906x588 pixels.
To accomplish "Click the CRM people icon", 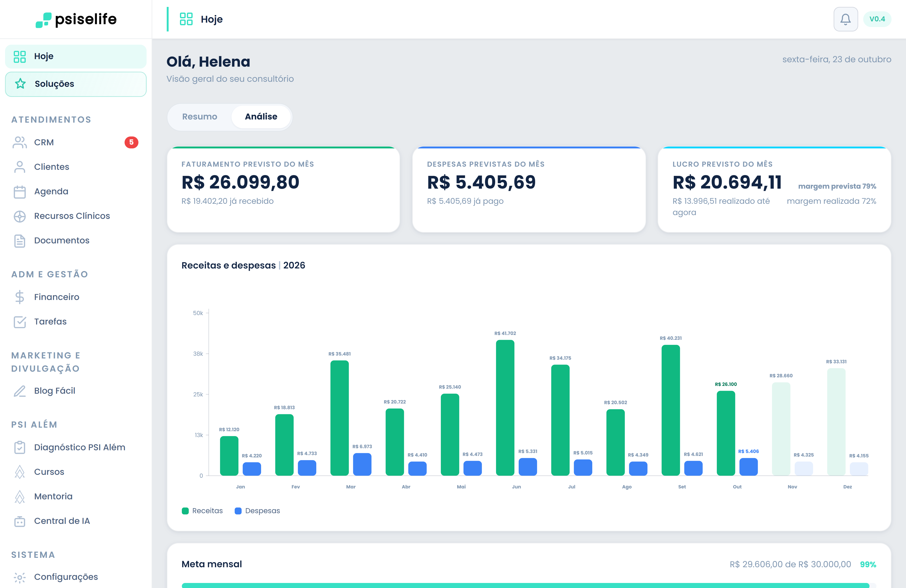I will (20, 142).
